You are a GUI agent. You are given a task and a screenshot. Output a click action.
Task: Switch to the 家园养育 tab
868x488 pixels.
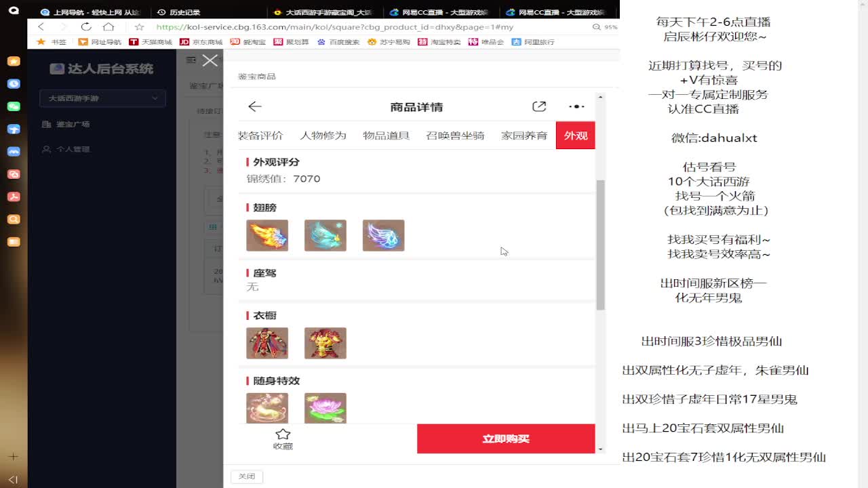[x=524, y=136]
